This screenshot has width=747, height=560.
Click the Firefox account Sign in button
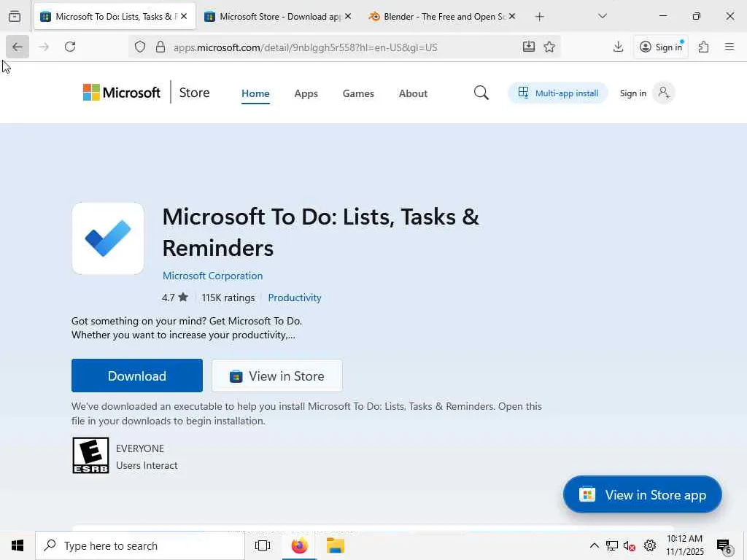661,47
